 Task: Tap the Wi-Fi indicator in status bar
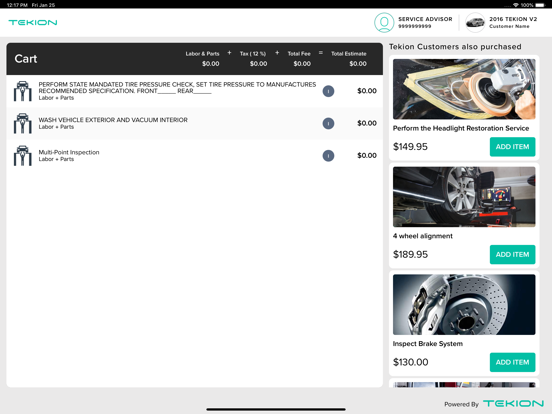(516, 5)
